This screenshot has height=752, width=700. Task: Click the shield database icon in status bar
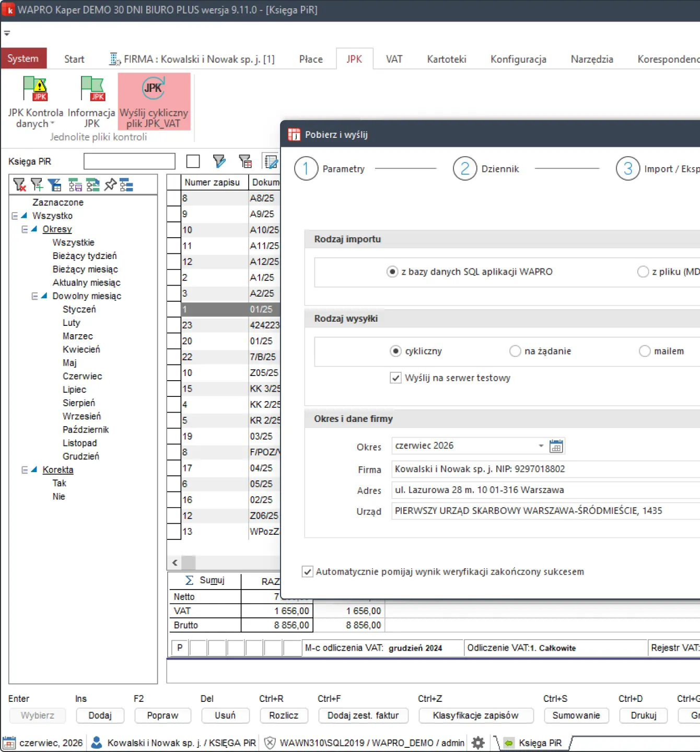click(x=270, y=743)
